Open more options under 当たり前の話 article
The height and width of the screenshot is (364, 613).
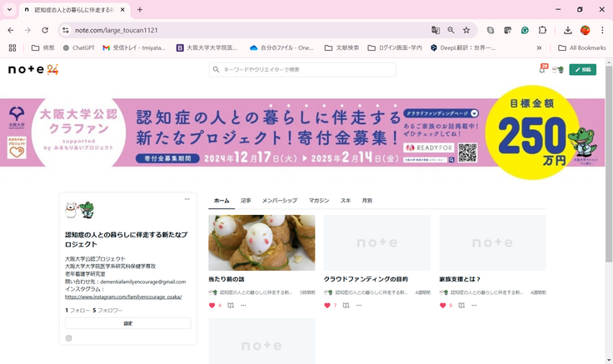tap(243, 306)
